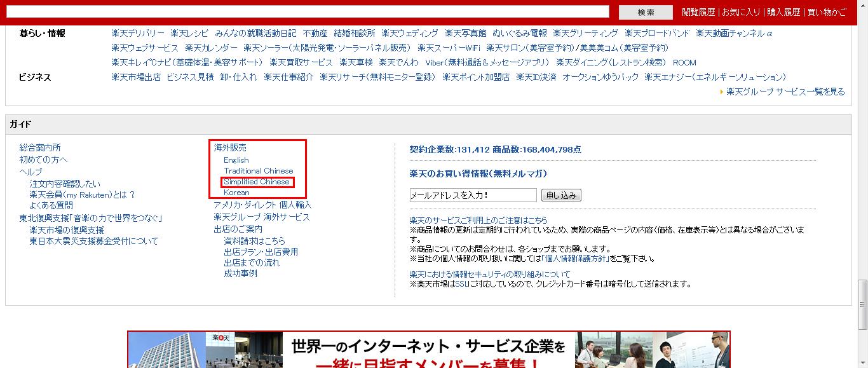
Task: Open 楽天写真館 link
Action: (465, 33)
